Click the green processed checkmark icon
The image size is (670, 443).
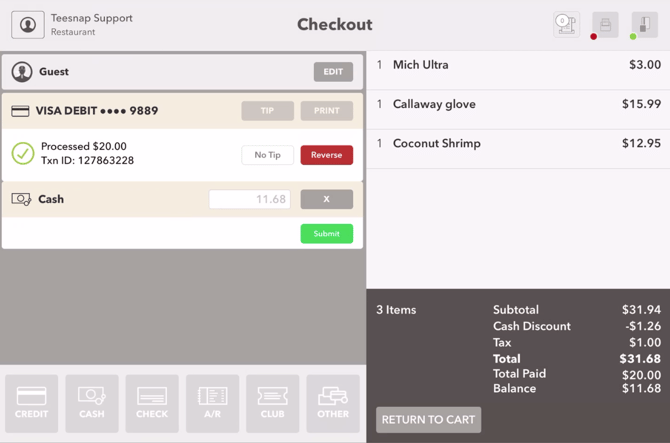pos(23,153)
